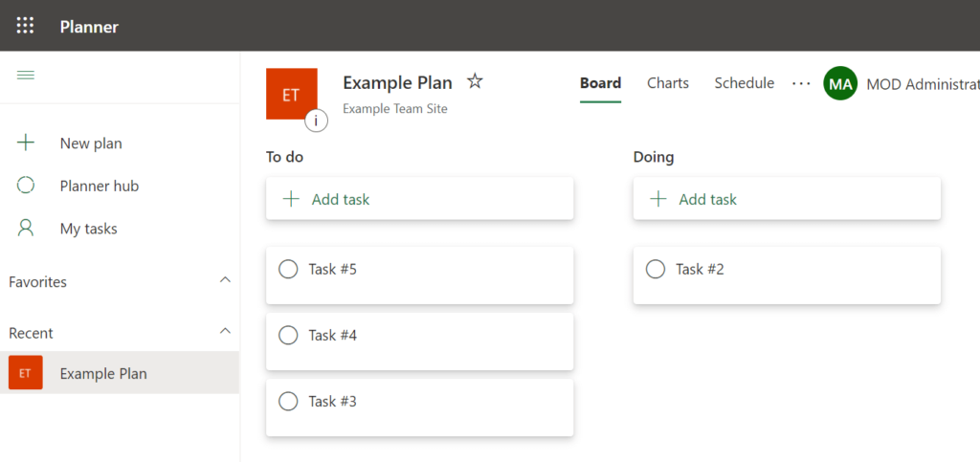
Task: Open the Task #4 card
Action: 419,341
